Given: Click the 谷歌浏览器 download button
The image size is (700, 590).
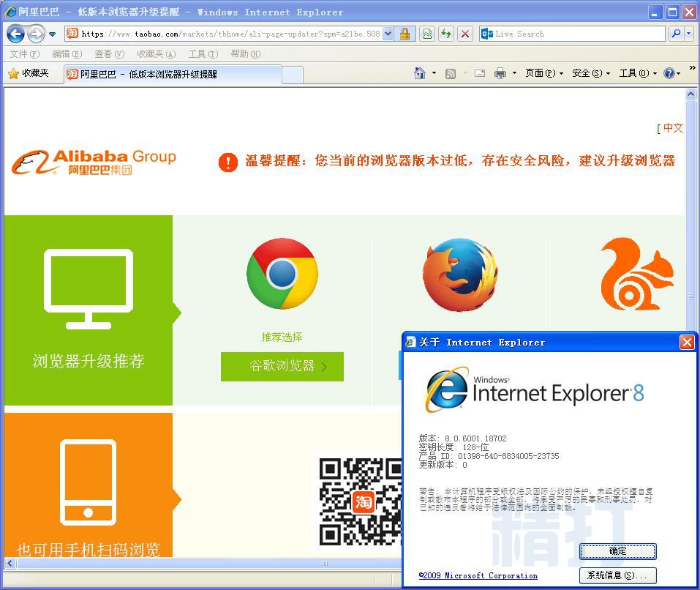Looking at the screenshot, I should click(282, 367).
